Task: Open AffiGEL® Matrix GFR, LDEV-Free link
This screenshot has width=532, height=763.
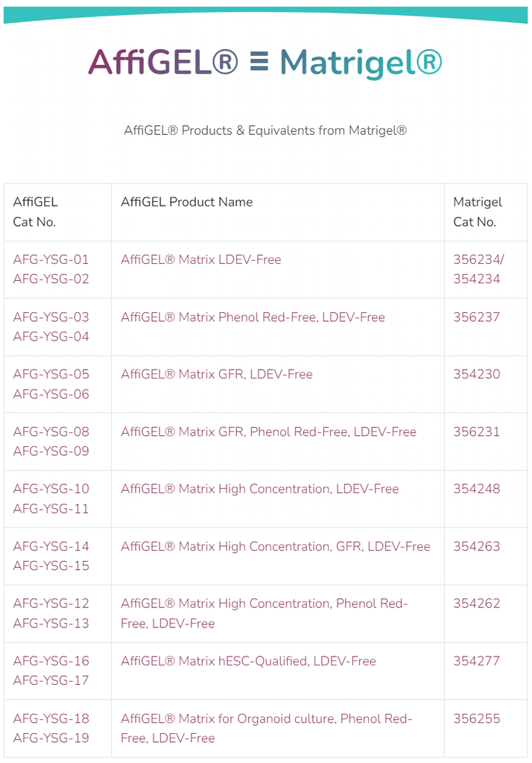Action: [217, 374]
